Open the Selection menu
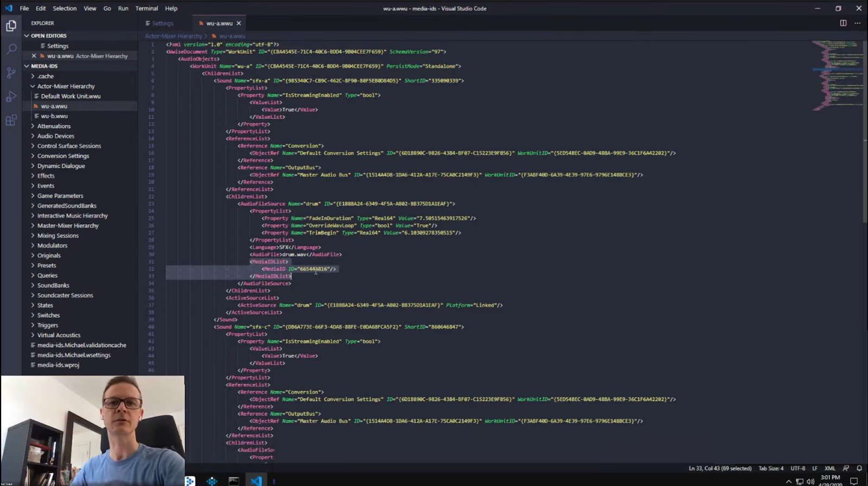Image resolution: width=868 pixels, height=486 pixels. click(65, 8)
